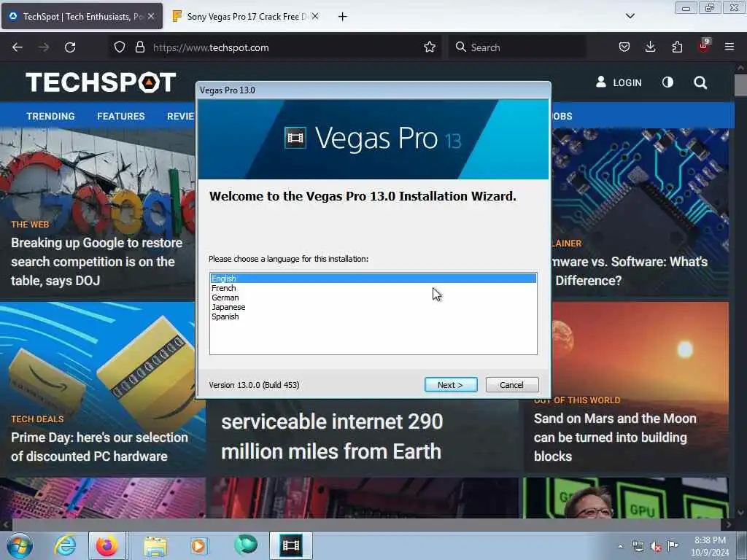Click the Vegas Pro installer taskbar icon

(x=291, y=545)
